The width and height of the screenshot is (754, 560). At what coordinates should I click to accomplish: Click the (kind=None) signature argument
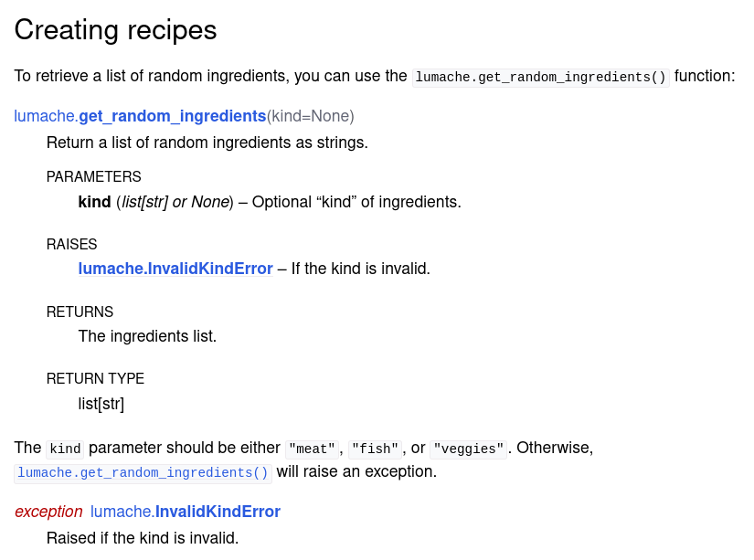(x=311, y=116)
